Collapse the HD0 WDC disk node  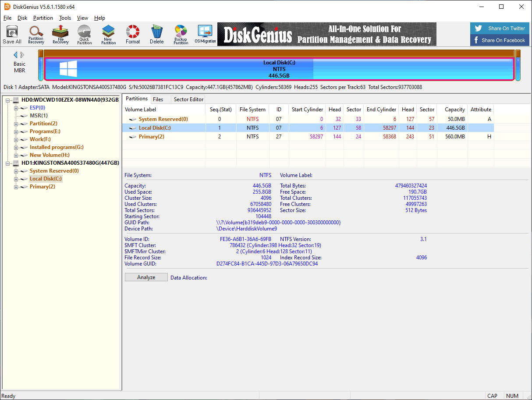pos(8,100)
